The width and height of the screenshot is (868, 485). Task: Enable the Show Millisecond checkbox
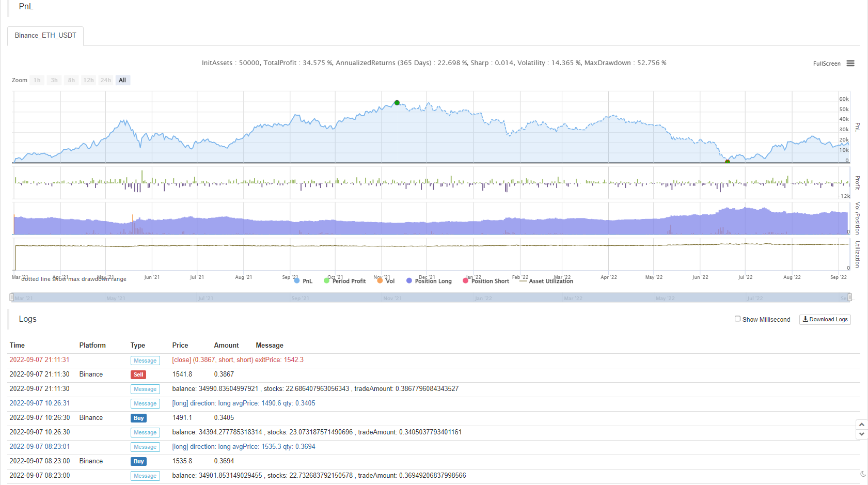pyautogui.click(x=737, y=319)
